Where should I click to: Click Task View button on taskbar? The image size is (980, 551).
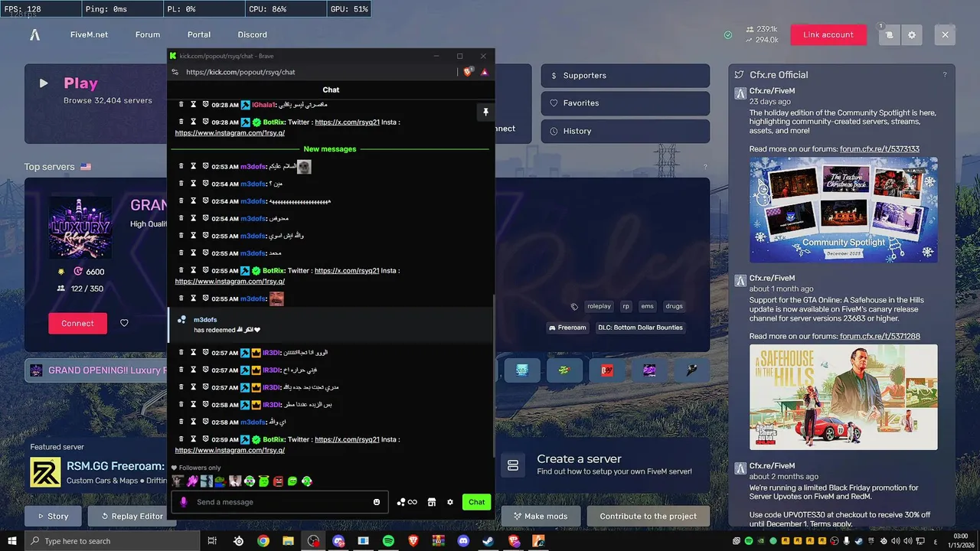pyautogui.click(x=212, y=540)
